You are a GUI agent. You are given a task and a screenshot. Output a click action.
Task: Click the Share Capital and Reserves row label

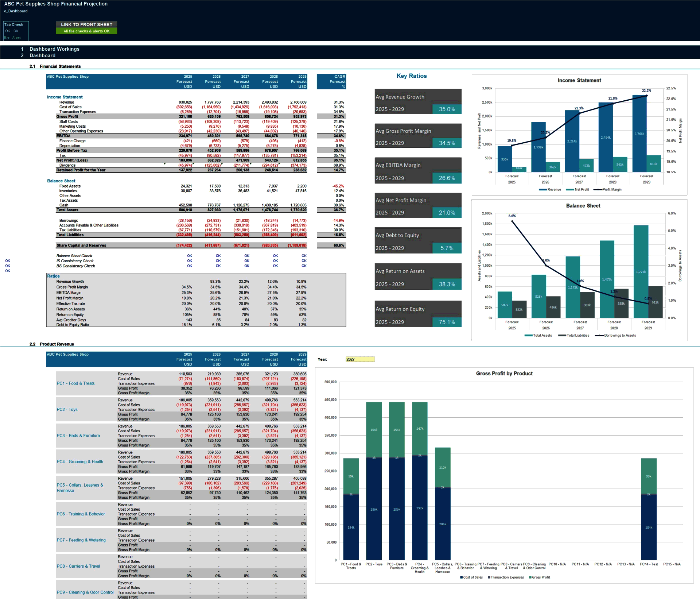81,246
